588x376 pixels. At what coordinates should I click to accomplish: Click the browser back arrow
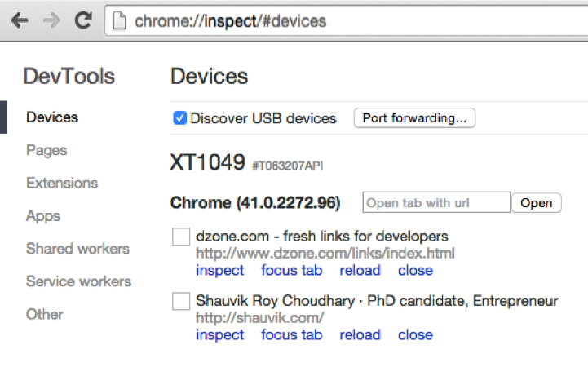20,21
